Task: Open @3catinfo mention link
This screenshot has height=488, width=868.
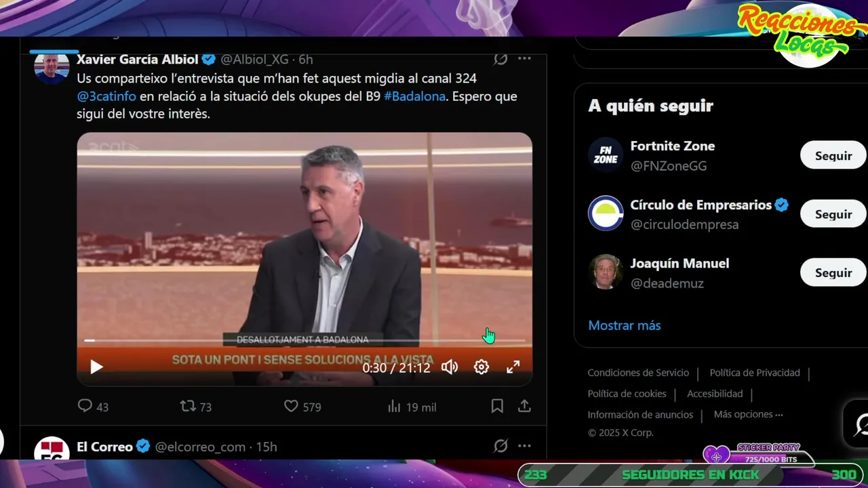Action: (x=106, y=96)
